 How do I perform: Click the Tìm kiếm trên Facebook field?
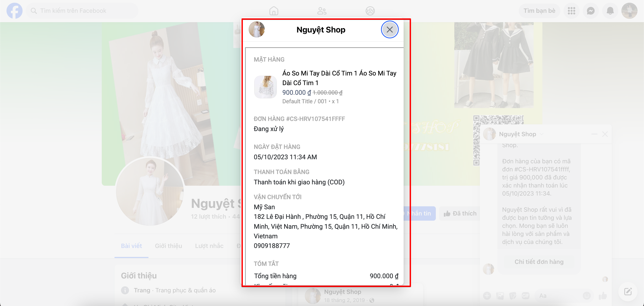[x=83, y=11]
